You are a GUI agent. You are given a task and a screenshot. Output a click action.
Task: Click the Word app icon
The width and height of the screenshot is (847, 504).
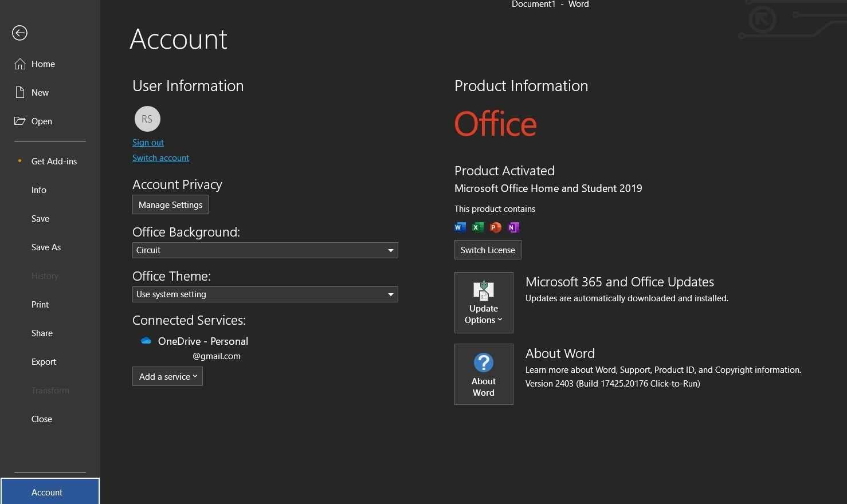460,227
